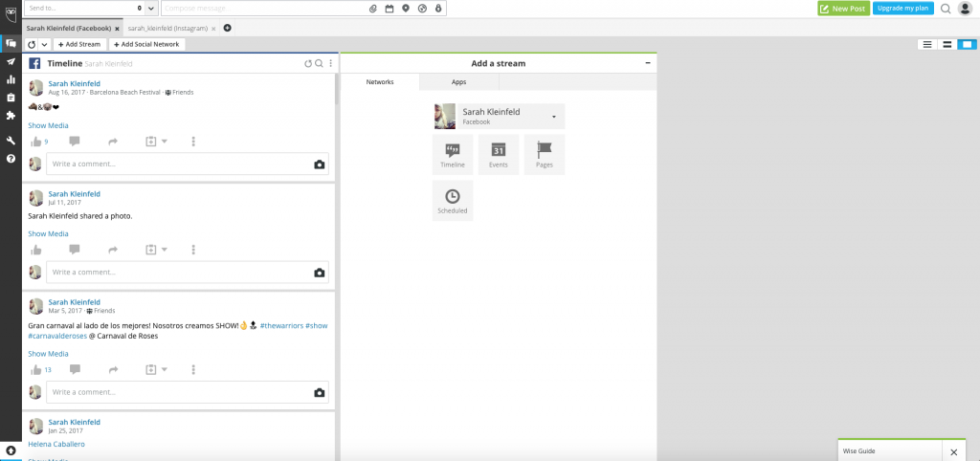Comment on the Barcelona Beach Festival post
The image size is (980, 461).
75,142
